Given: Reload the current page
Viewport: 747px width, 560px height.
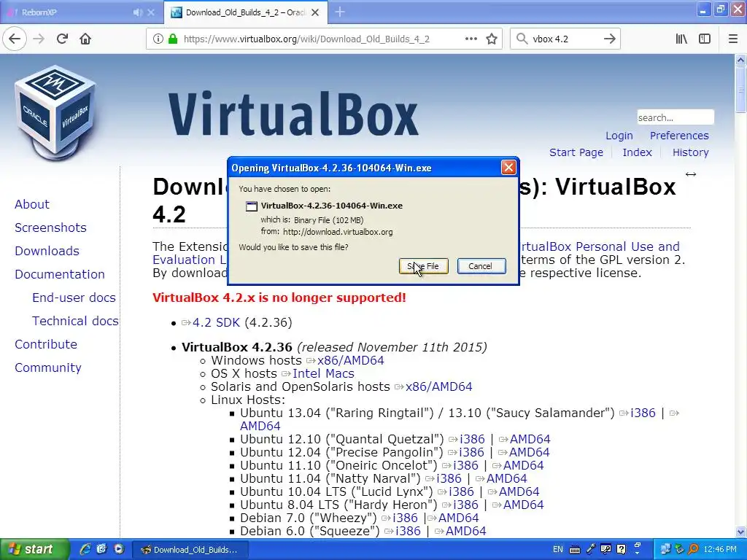Looking at the screenshot, I should (62, 39).
